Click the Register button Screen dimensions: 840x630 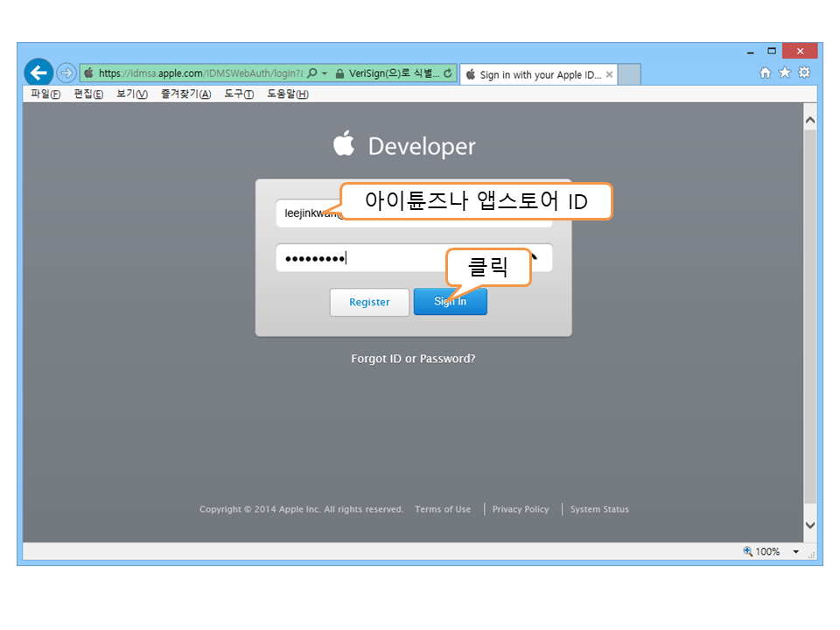369,302
